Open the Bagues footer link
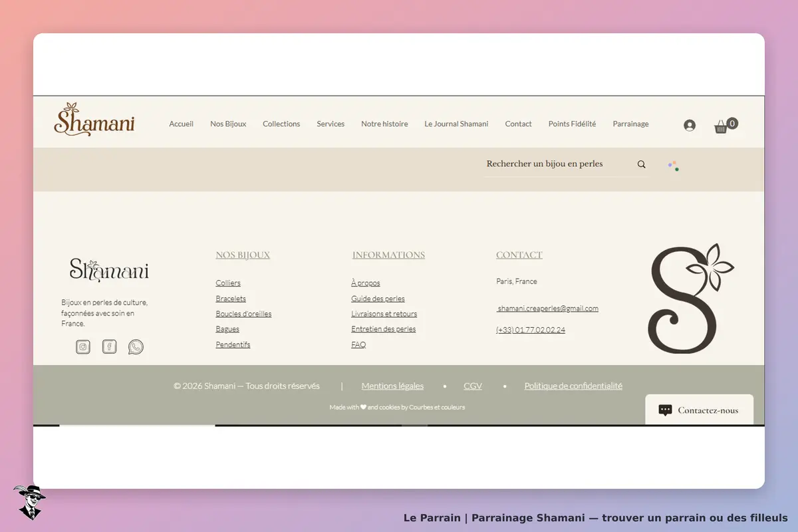798x532 pixels. click(x=227, y=329)
